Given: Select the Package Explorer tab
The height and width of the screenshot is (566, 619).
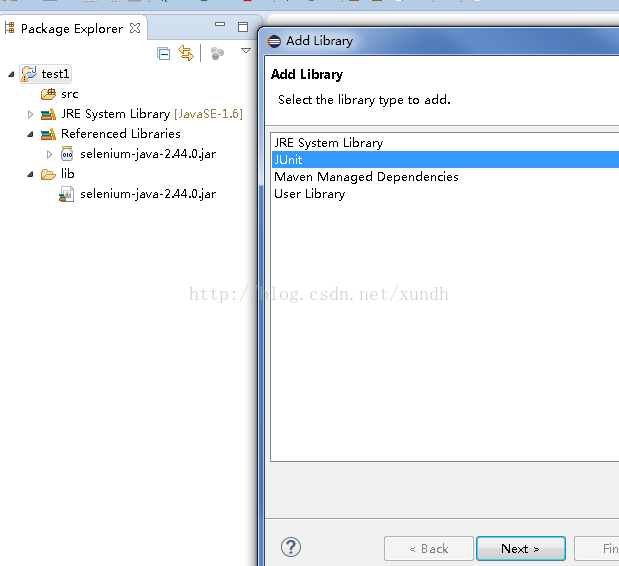Looking at the screenshot, I should 73,28.
